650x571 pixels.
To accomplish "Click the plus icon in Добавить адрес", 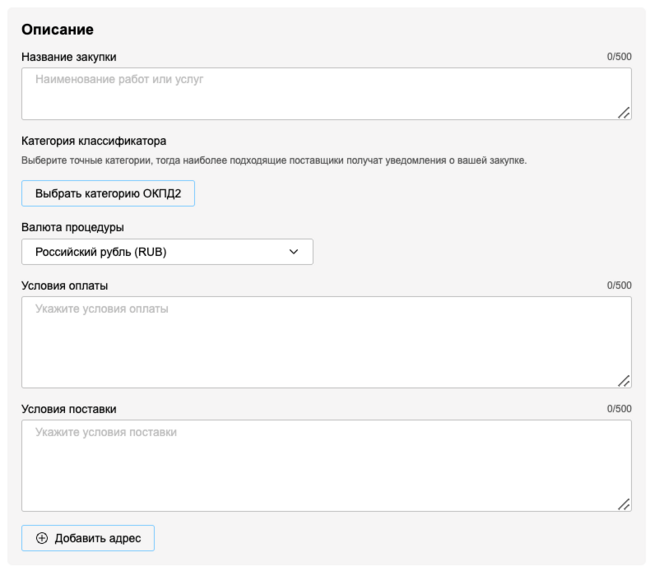I will coord(42,538).
